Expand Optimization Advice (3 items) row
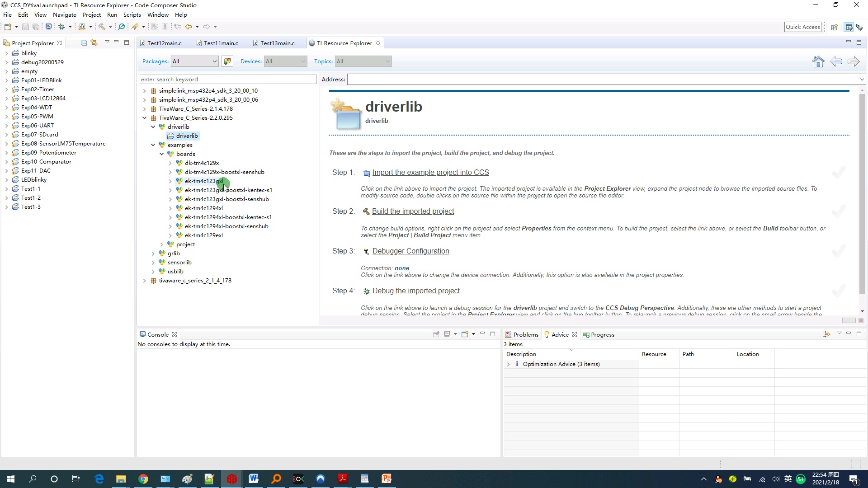Viewport: 868px width, 488px height. 508,364
